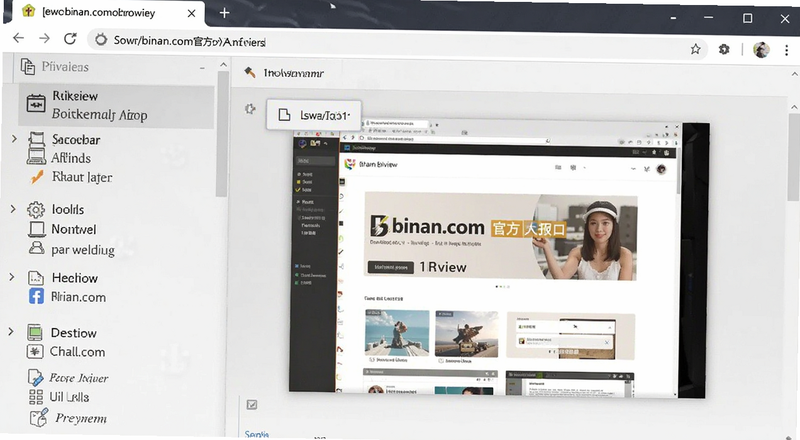Expand the Sacoebar group arrow

point(14,138)
